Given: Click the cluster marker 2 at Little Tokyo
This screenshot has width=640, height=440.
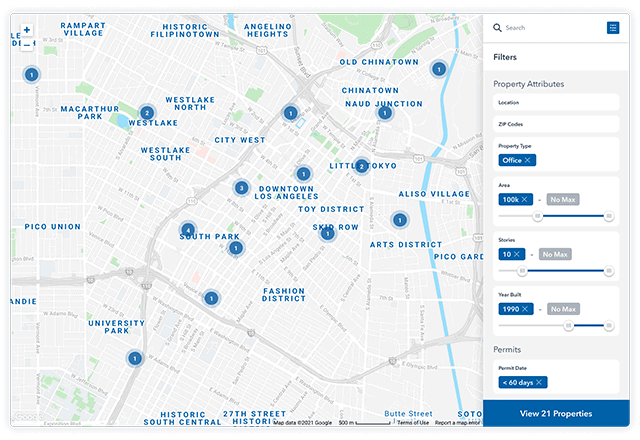Looking at the screenshot, I should point(361,166).
